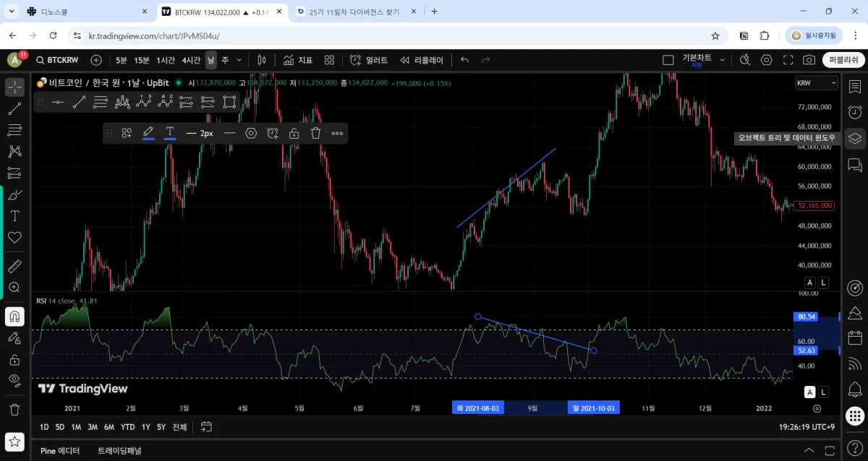The height and width of the screenshot is (461, 868).
Task: Delete selected drawing using floating toolbar trash
Action: point(315,133)
